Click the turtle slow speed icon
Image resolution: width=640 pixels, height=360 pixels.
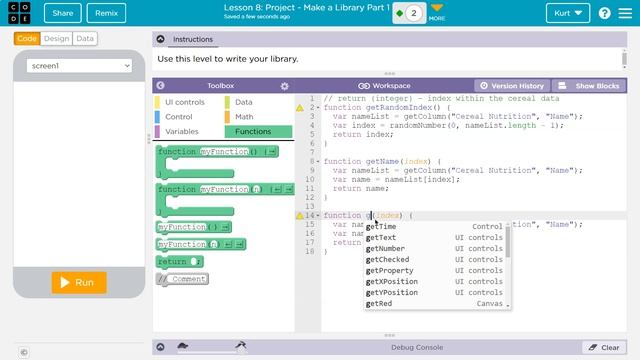point(182,346)
